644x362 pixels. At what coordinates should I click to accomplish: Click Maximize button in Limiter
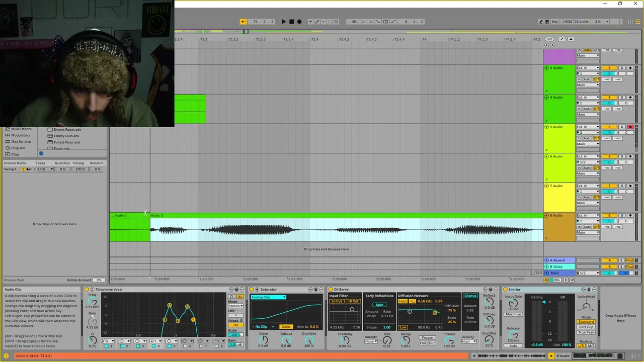[513, 315]
